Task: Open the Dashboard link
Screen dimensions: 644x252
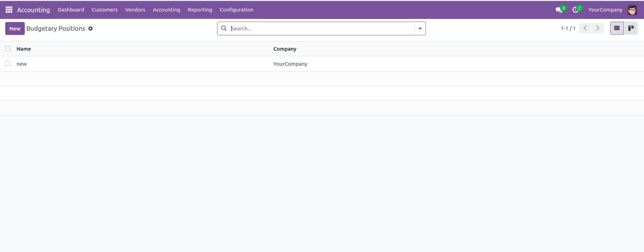Action: click(71, 10)
